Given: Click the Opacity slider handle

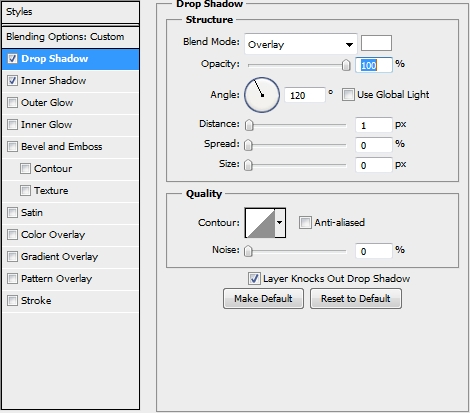Looking at the screenshot, I should (346, 65).
